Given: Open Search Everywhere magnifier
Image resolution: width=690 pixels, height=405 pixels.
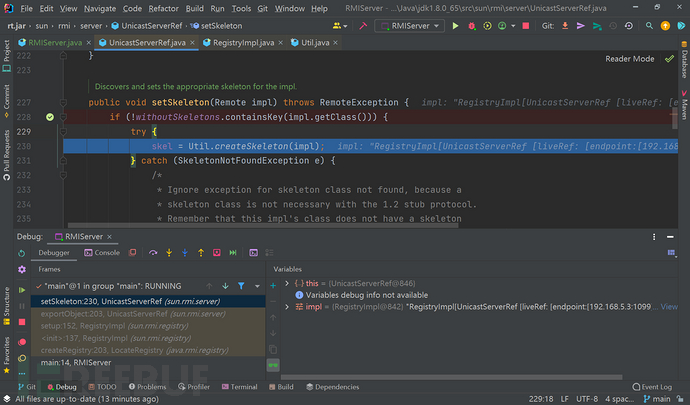Looking at the screenshot, I should pyautogui.click(x=649, y=26).
